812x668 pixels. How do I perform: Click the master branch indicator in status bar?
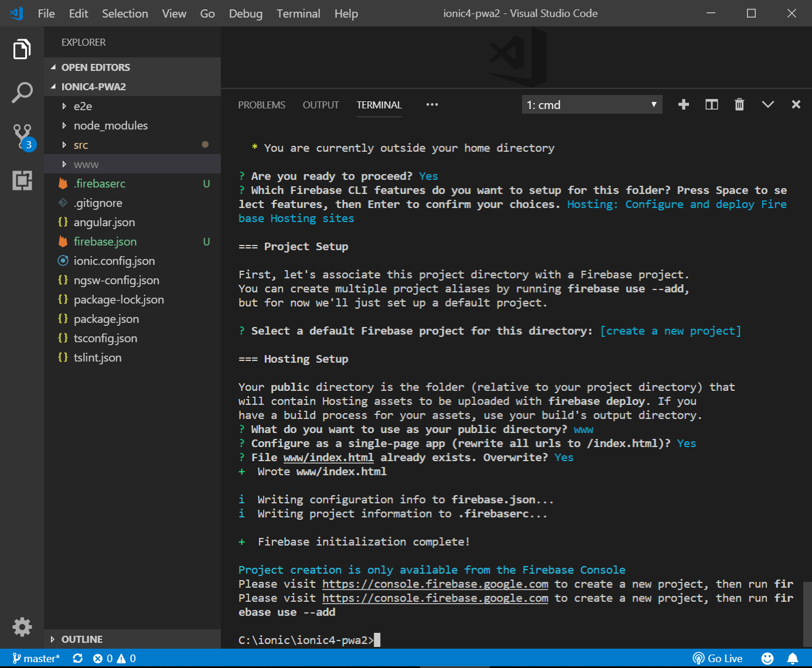pos(36,659)
